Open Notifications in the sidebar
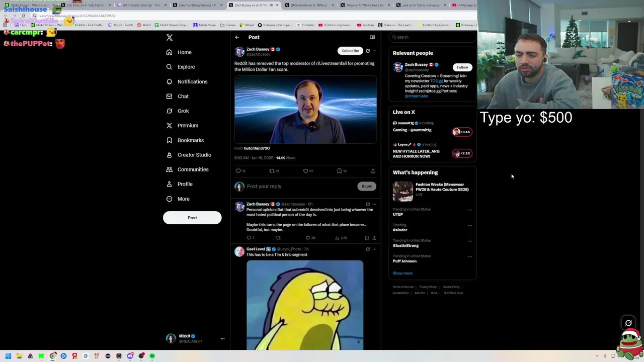644x362 pixels. 187,81
